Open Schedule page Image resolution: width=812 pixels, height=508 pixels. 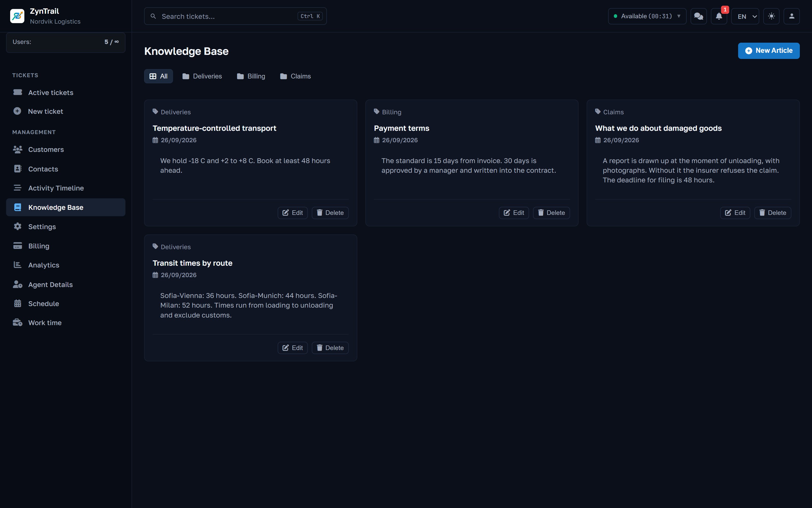point(66,304)
